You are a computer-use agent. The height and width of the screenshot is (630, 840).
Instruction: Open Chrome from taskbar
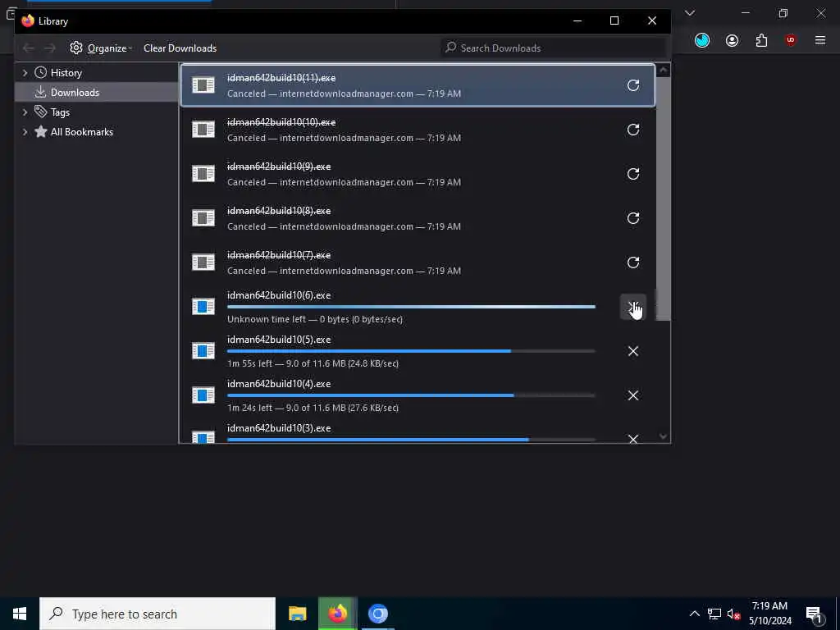[x=377, y=614]
